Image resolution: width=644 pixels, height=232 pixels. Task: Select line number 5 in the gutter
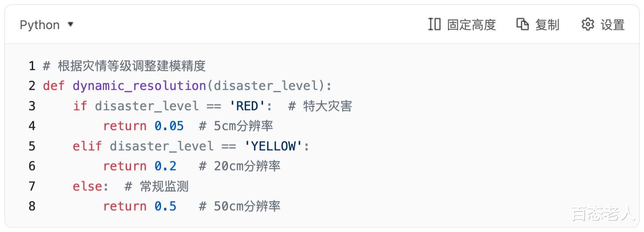coord(32,146)
